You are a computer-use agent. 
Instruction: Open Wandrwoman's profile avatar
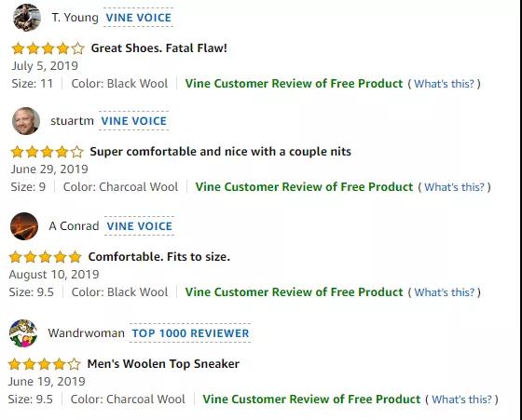click(23, 332)
